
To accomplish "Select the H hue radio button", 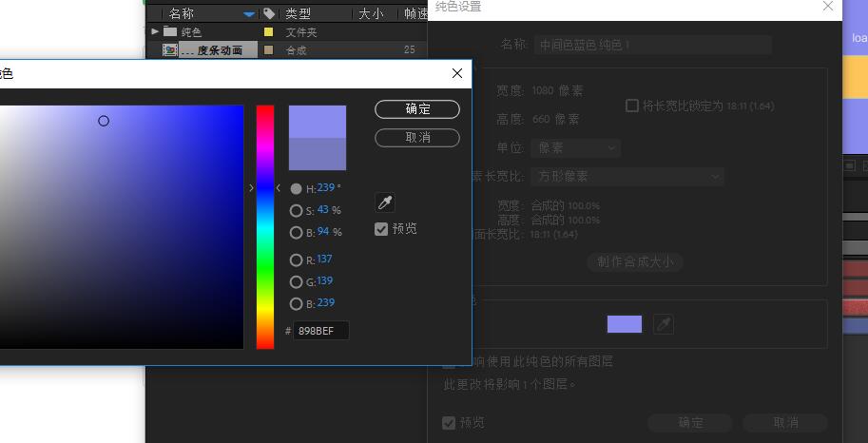I will [x=297, y=189].
